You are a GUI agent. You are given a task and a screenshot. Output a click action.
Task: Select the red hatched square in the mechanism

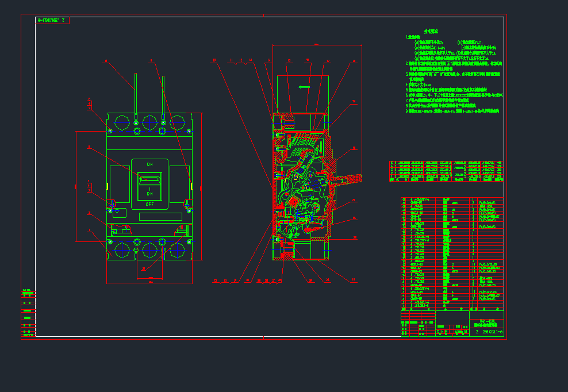[x=293, y=201]
